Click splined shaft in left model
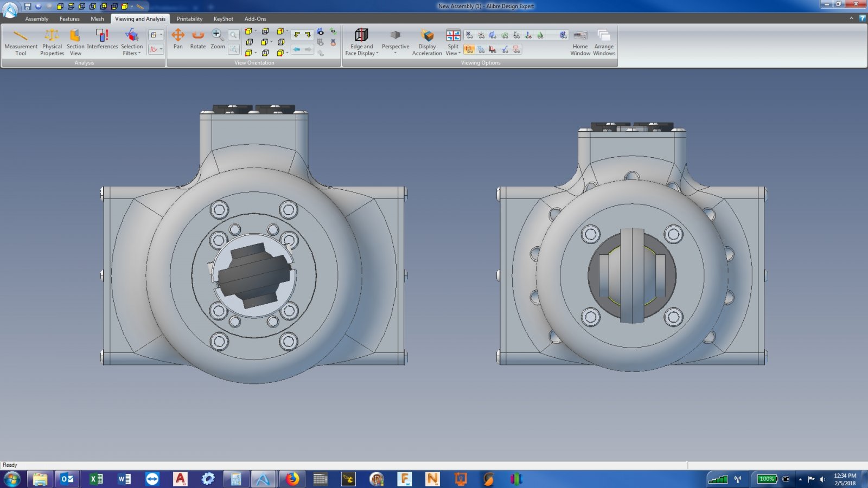This screenshot has height=488, width=868. [254, 275]
